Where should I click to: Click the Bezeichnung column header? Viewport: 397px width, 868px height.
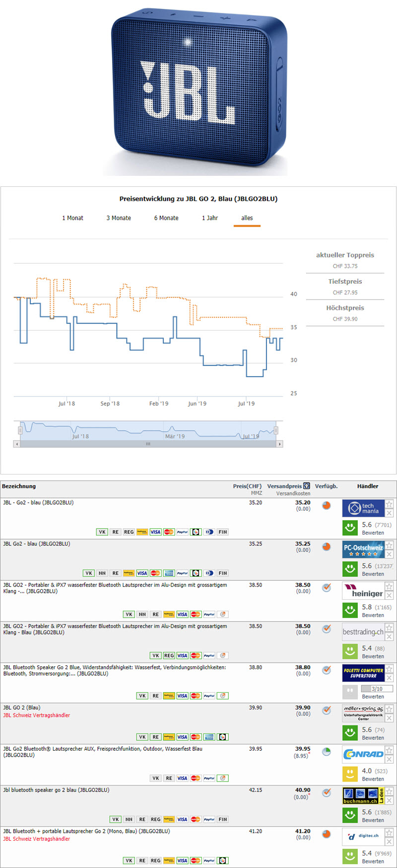19,486
